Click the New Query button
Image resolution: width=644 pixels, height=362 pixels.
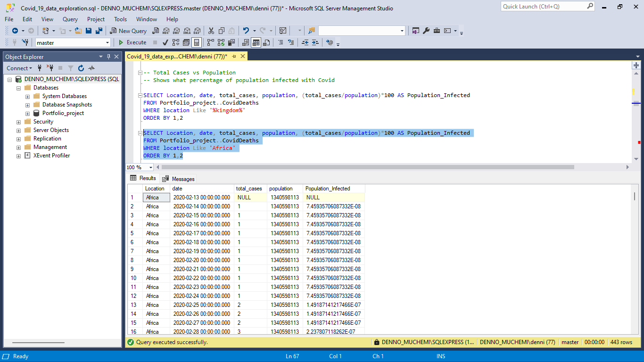[129, 31]
